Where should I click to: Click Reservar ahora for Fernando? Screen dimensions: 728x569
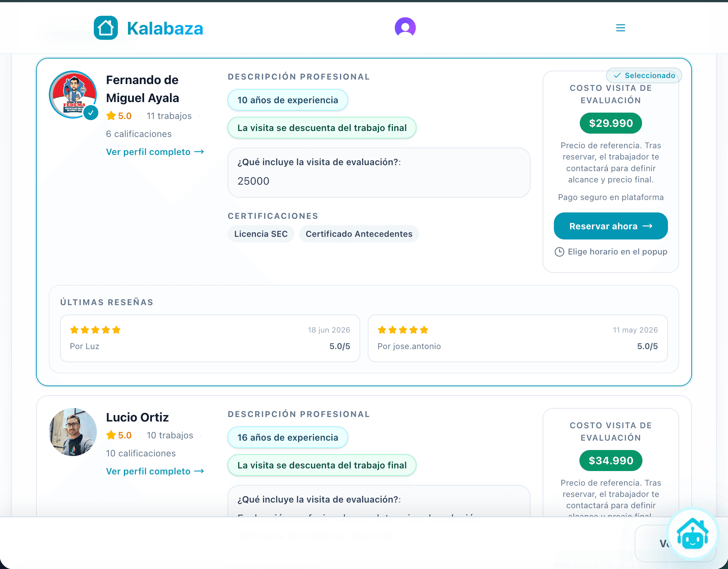point(611,226)
